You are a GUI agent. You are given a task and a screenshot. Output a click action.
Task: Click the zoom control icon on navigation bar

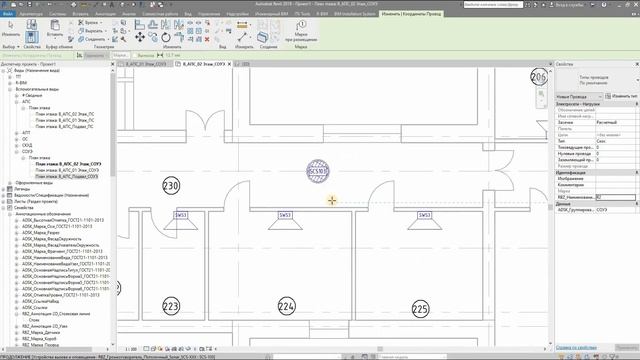[541, 94]
